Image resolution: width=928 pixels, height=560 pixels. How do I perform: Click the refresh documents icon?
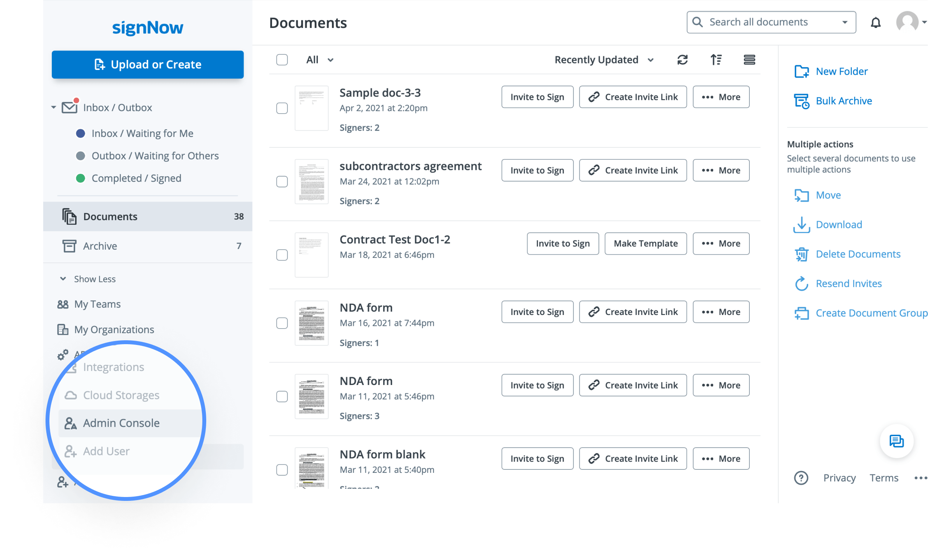pos(682,60)
